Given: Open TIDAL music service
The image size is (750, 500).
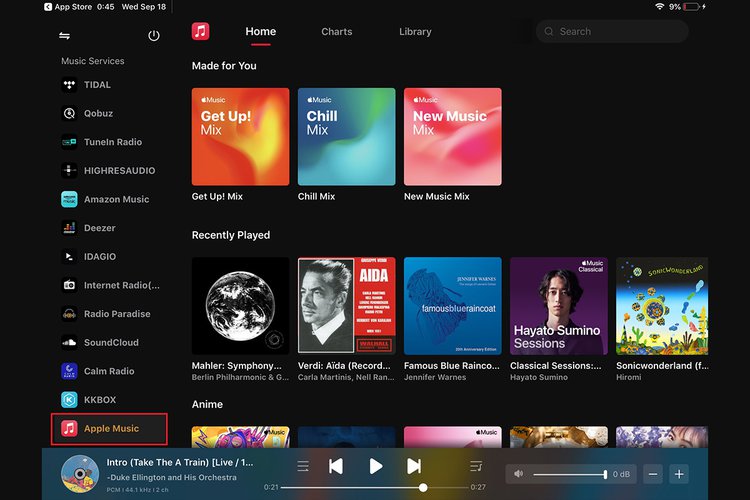Looking at the screenshot, I should 98,85.
